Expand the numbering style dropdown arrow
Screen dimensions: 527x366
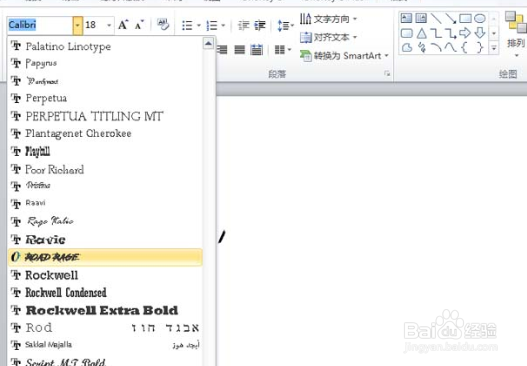[223, 25]
